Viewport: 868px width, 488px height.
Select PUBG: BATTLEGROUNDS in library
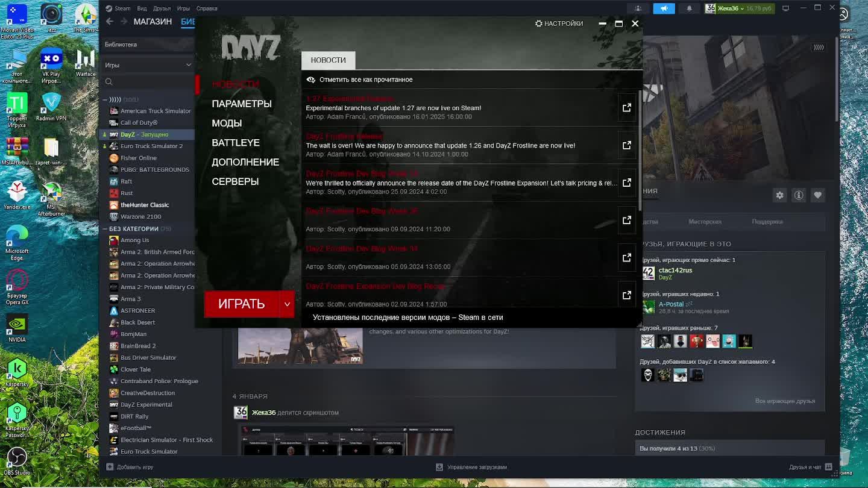(155, 170)
